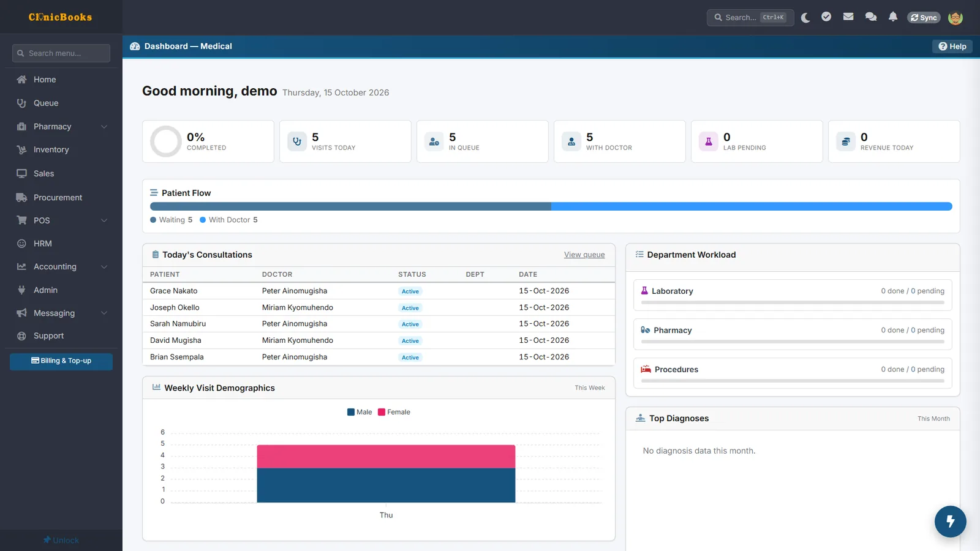Click the Visits Today stethoscope icon
The image size is (980, 551).
pyautogui.click(x=297, y=141)
